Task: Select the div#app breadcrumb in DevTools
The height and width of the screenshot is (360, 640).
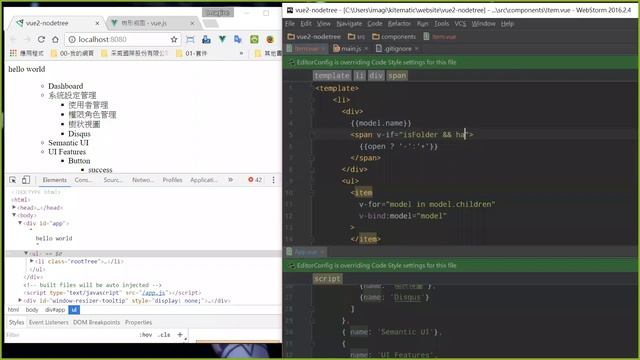Action: (x=55, y=310)
